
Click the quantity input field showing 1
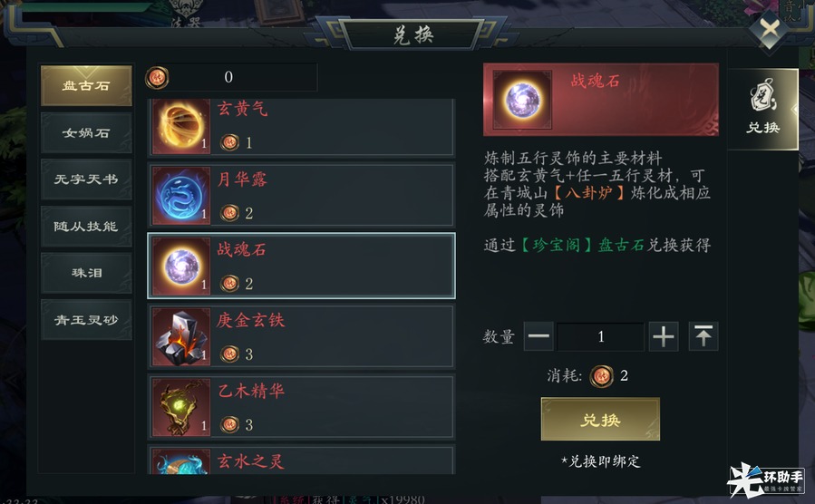click(x=601, y=336)
